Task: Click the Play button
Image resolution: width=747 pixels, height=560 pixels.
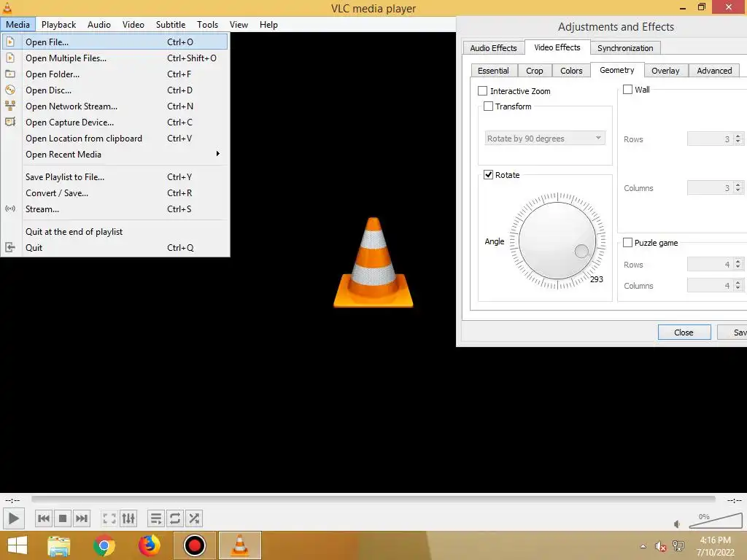Action: 13,518
